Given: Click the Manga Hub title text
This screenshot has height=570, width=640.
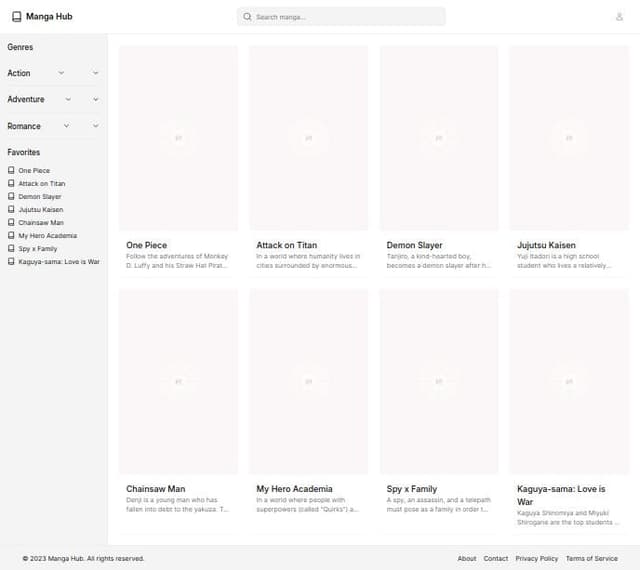Looking at the screenshot, I should click(x=49, y=17).
